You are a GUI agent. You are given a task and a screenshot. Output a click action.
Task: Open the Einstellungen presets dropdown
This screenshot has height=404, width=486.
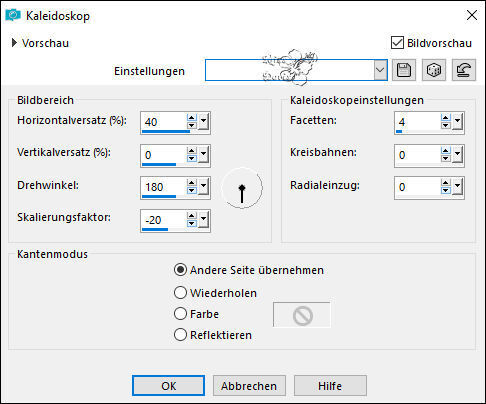click(x=380, y=70)
